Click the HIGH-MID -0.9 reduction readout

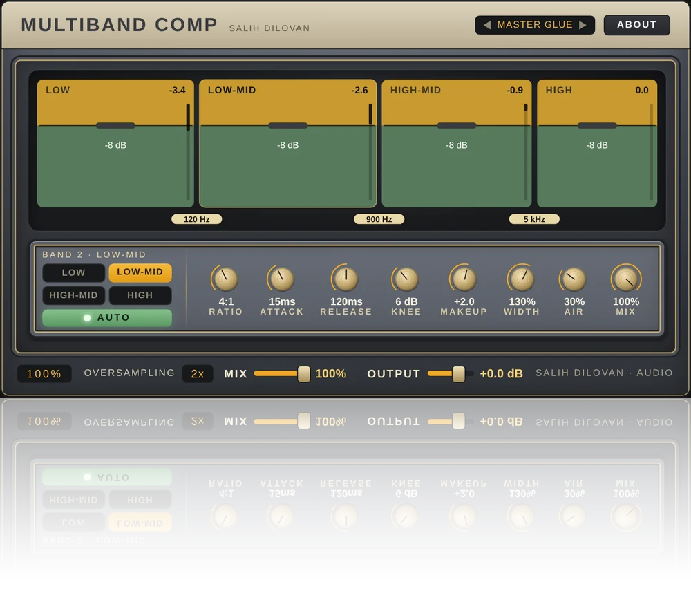(515, 91)
